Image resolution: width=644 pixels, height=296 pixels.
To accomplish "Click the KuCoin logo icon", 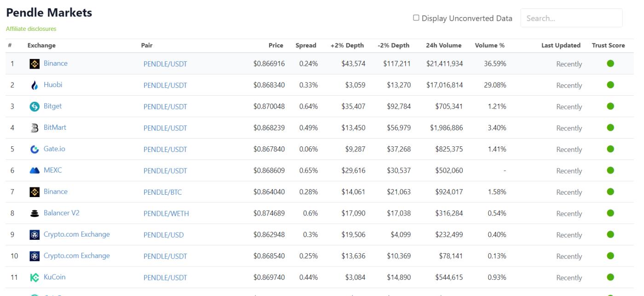I will 34,277.
